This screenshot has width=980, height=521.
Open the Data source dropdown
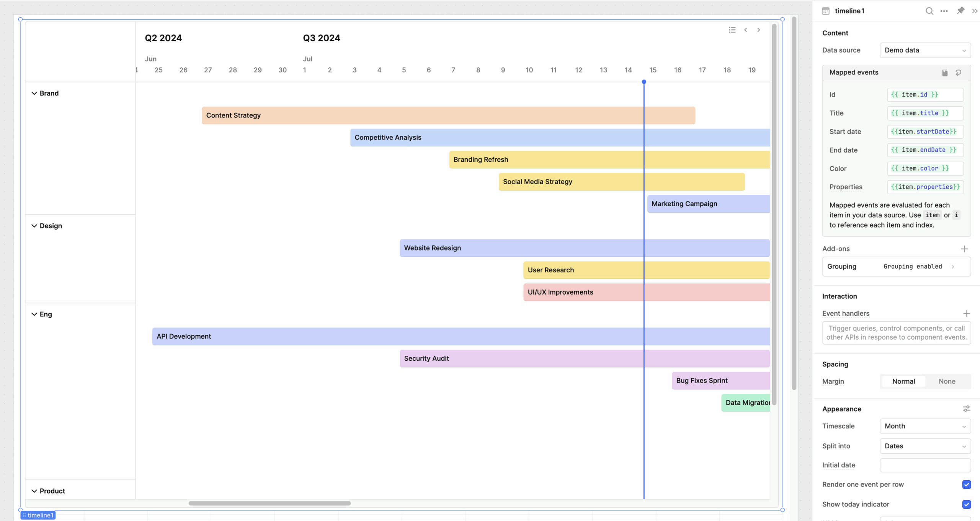click(x=925, y=50)
